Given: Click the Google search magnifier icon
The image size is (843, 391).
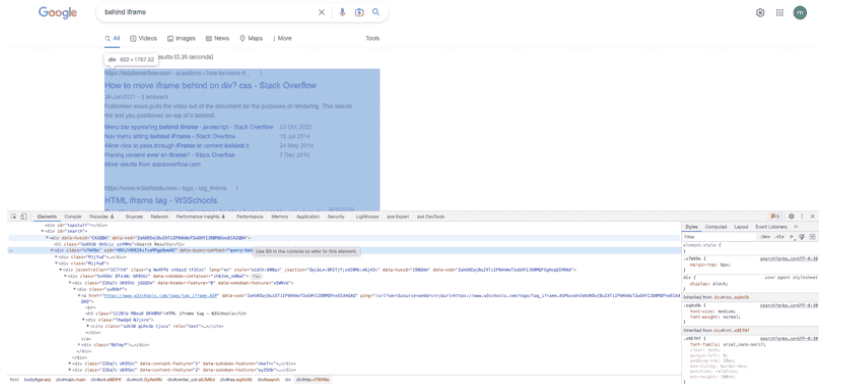Looking at the screenshot, I should pyautogui.click(x=376, y=12).
